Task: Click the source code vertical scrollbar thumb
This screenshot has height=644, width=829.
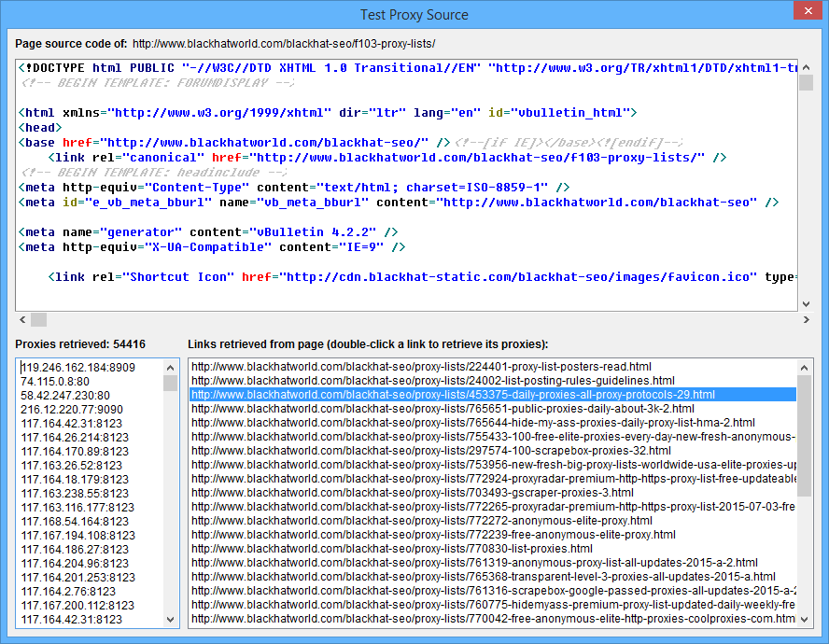Action: coord(806,82)
